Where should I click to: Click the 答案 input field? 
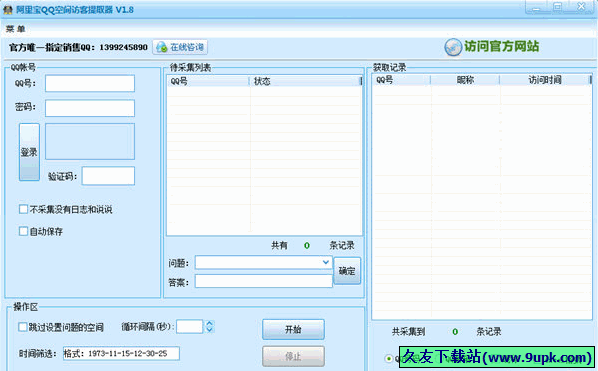[263, 281]
